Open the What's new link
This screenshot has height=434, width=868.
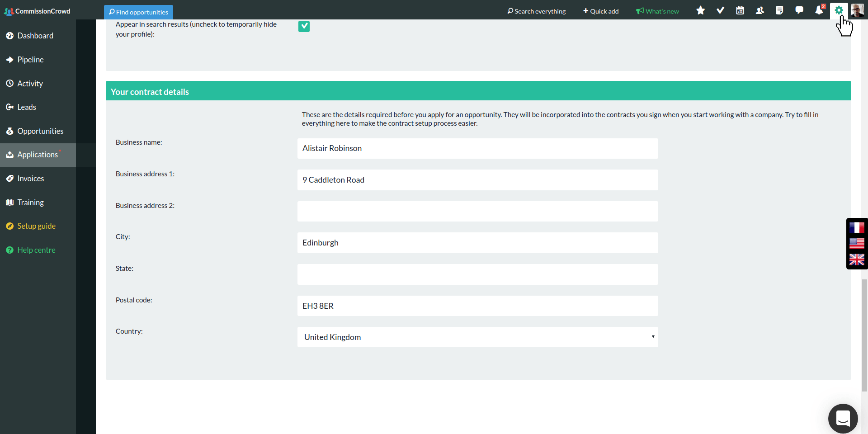point(657,11)
